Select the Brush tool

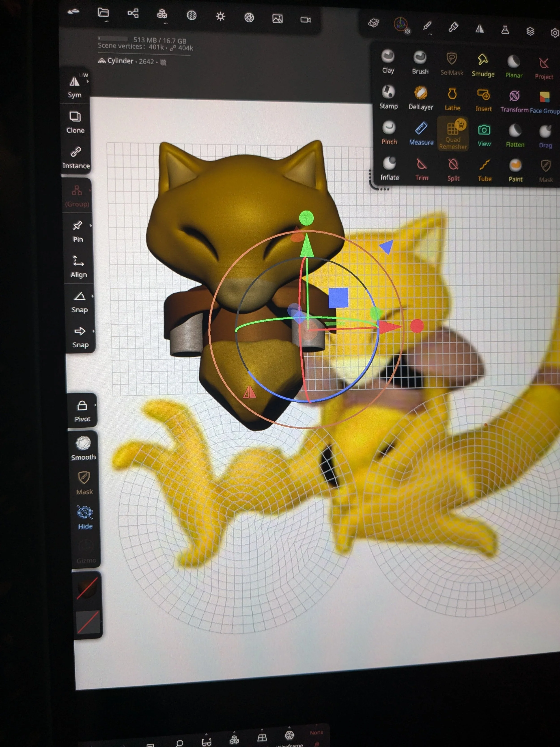coord(420,63)
